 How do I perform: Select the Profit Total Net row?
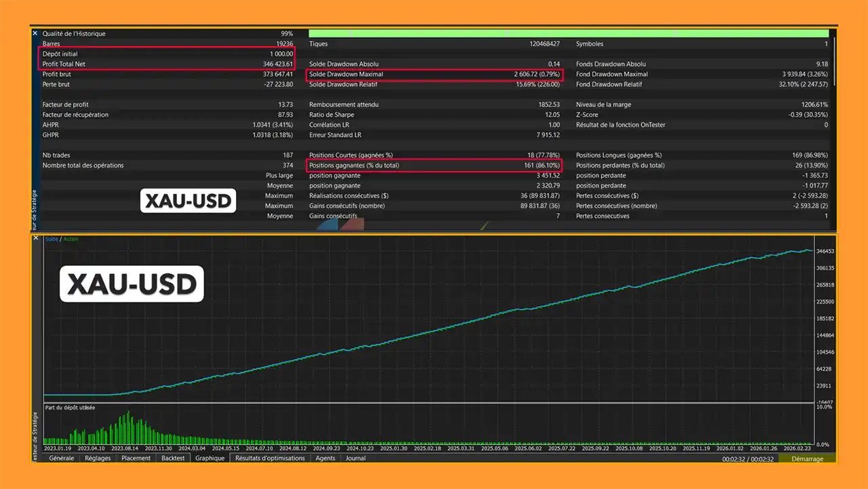coord(167,64)
